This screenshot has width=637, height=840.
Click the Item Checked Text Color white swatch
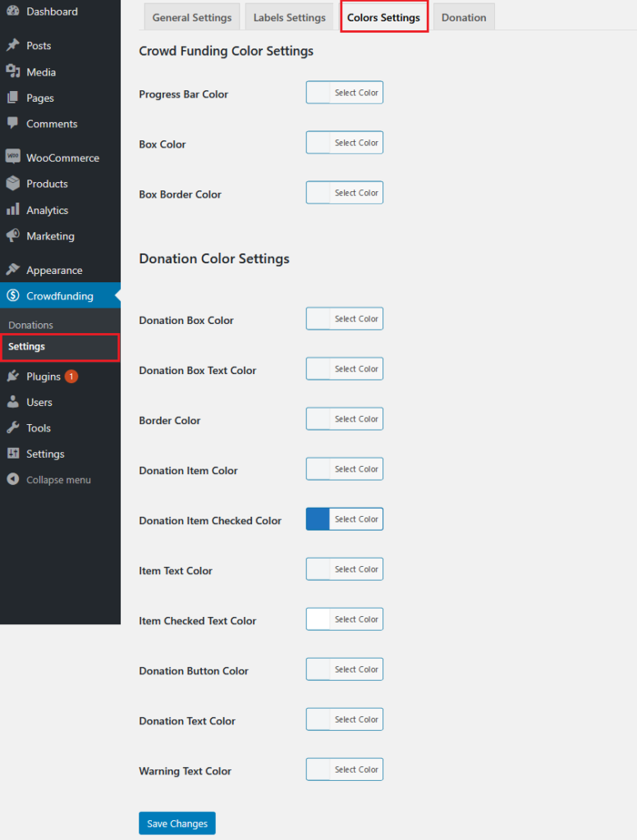[x=318, y=619]
